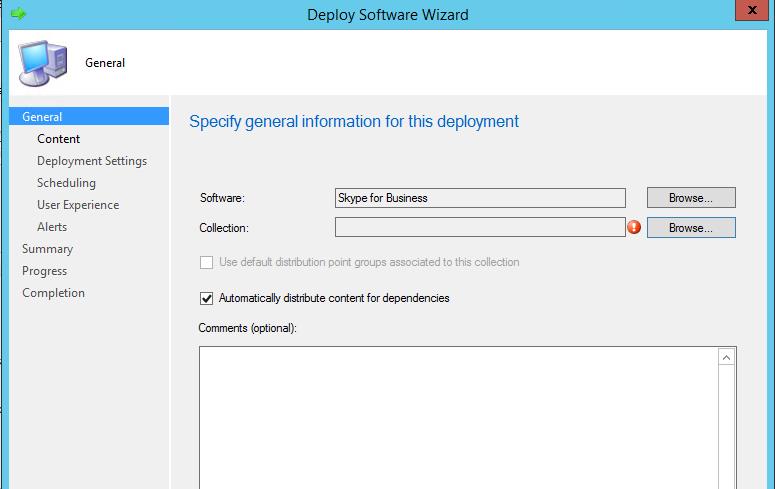Screen dimensions: 775x489
Task: Click the empty Collection text field
Action: (x=480, y=228)
